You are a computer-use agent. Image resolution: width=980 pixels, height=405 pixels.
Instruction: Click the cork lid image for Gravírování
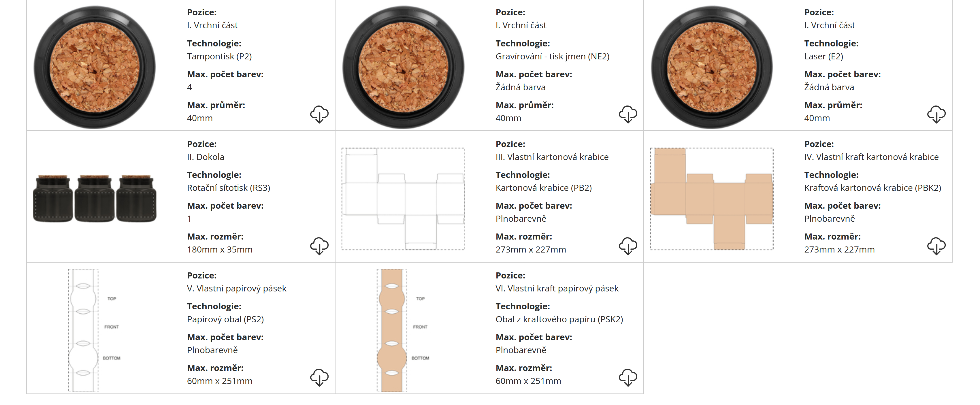coord(403,67)
